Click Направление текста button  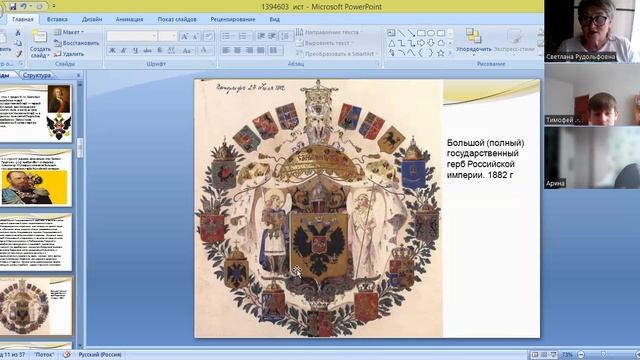pyautogui.click(x=329, y=32)
